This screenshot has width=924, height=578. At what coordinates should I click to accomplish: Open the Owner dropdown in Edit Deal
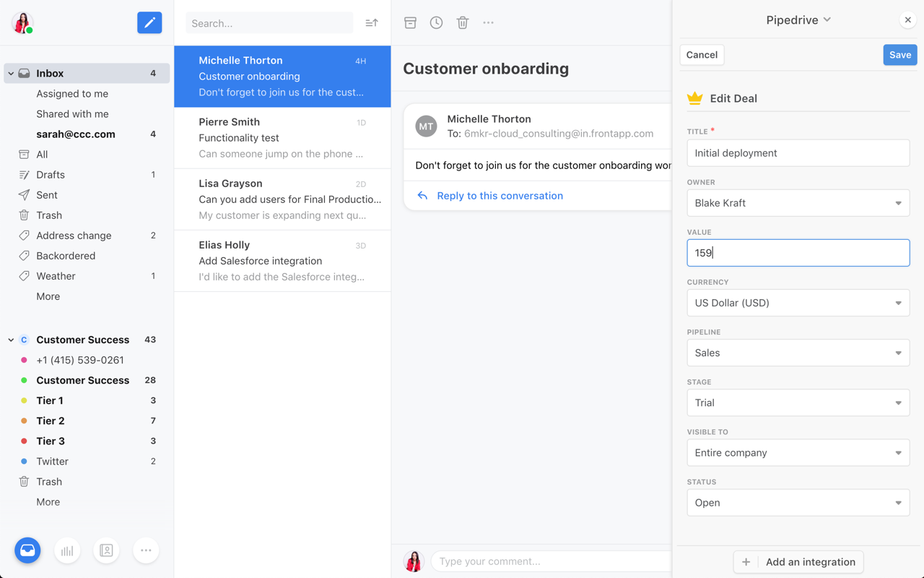pyautogui.click(x=798, y=203)
